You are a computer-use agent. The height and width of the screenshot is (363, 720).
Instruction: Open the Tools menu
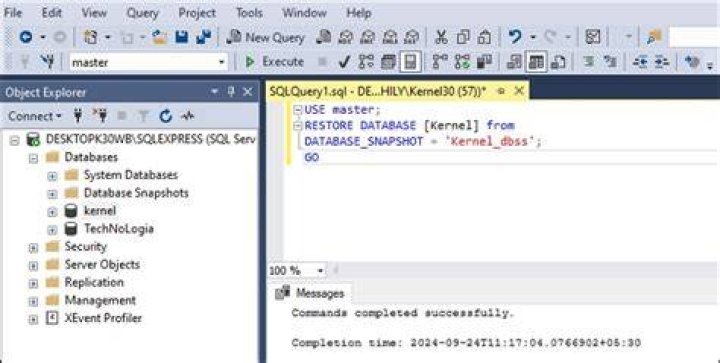[249, 13]
